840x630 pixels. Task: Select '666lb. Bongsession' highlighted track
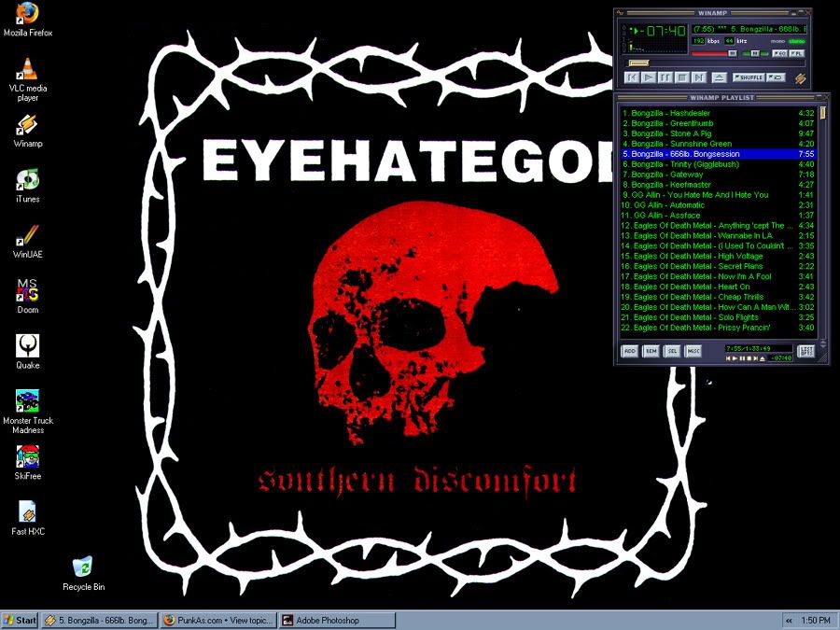point(718,154)
